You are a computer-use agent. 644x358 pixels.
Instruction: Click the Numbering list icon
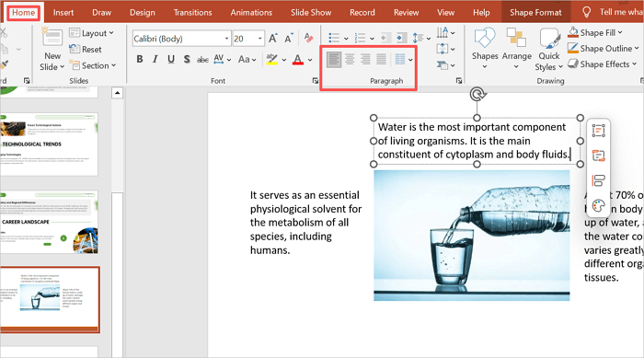(361, 39)
